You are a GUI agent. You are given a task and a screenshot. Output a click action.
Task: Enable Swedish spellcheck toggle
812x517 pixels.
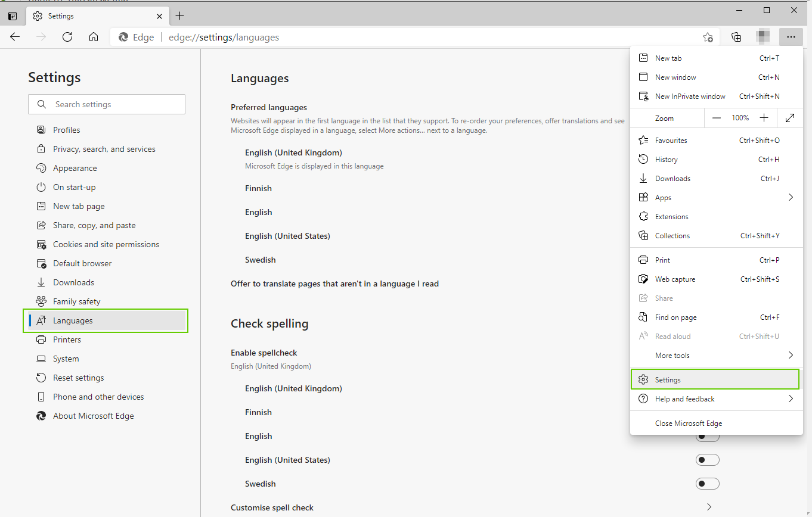708,484
